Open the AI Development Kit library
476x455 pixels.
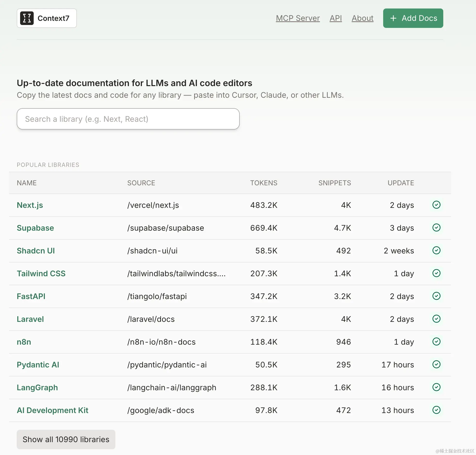pyautogui.click(x=53, y=410)
